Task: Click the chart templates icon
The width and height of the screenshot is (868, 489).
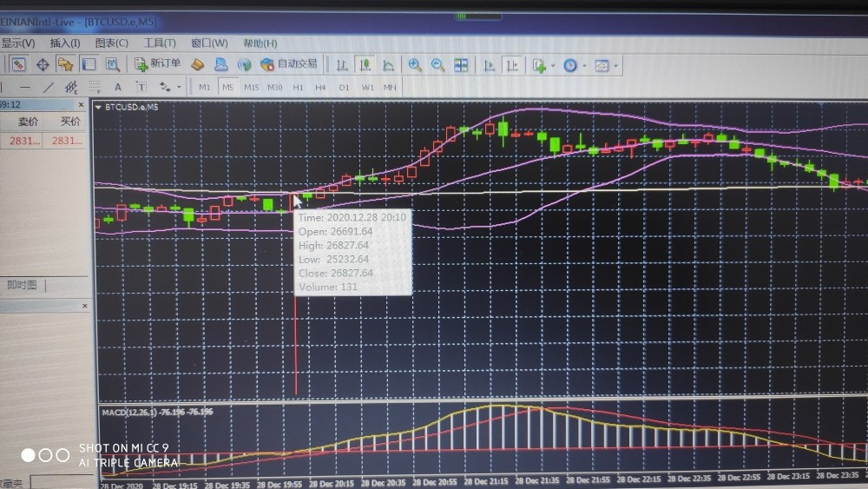Action: pyautogui.click(x=602, y=67)
